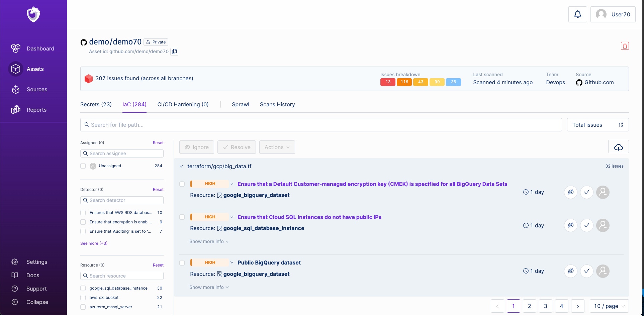The width and height of the screenshot is (644, 316).
Task: Go to page 2 of issues
Action: (529, 306)
